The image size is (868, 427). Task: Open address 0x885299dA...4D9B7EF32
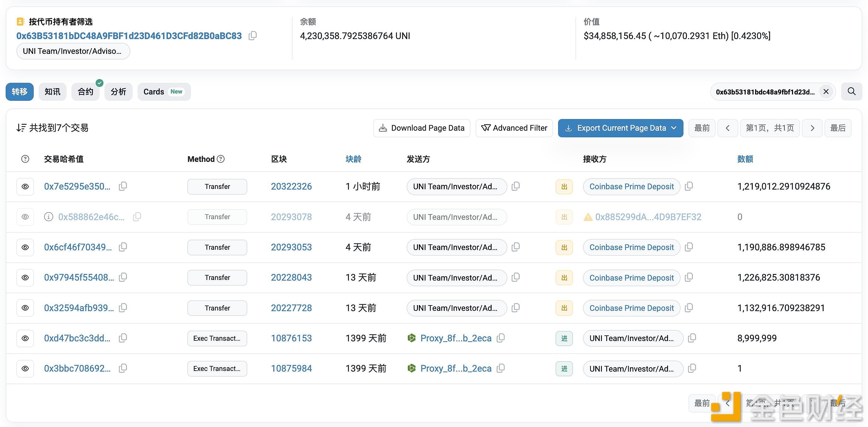click(x=648, y=217)
